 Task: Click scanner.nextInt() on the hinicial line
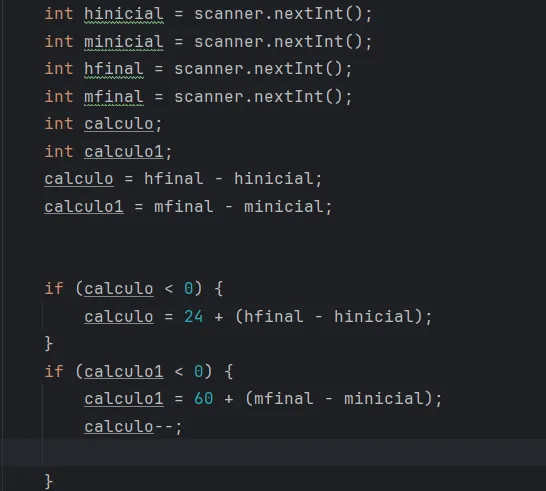coord(279,14)
